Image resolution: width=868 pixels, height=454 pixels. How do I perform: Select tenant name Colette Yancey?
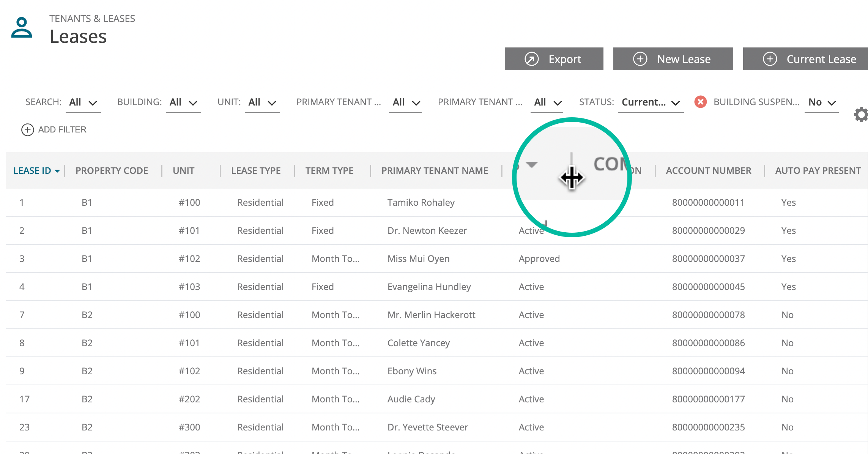tap(418, 343)
